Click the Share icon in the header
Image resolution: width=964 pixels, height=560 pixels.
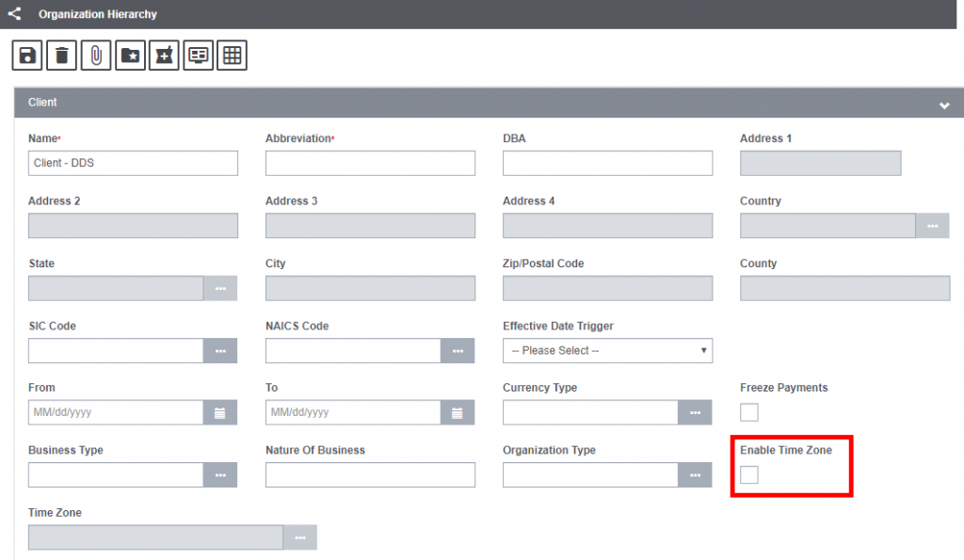coord(13,14)
